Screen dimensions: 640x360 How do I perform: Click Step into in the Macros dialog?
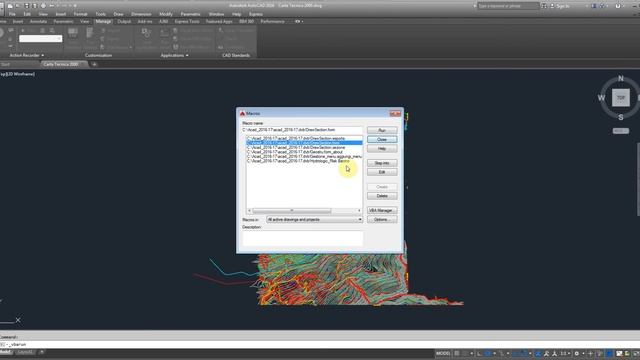[382, 163]
